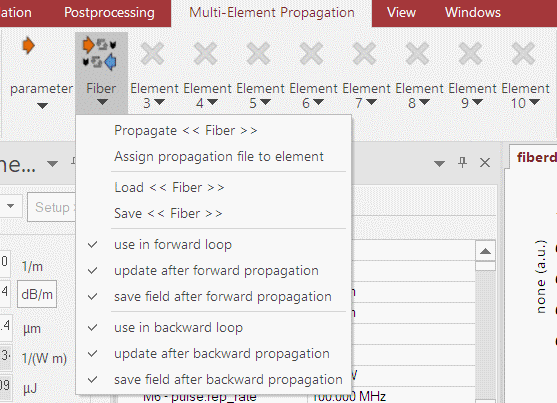Switch to the Postprocessing ribbon tab
The height and width of the screenshot is (403, 557).
109,12
